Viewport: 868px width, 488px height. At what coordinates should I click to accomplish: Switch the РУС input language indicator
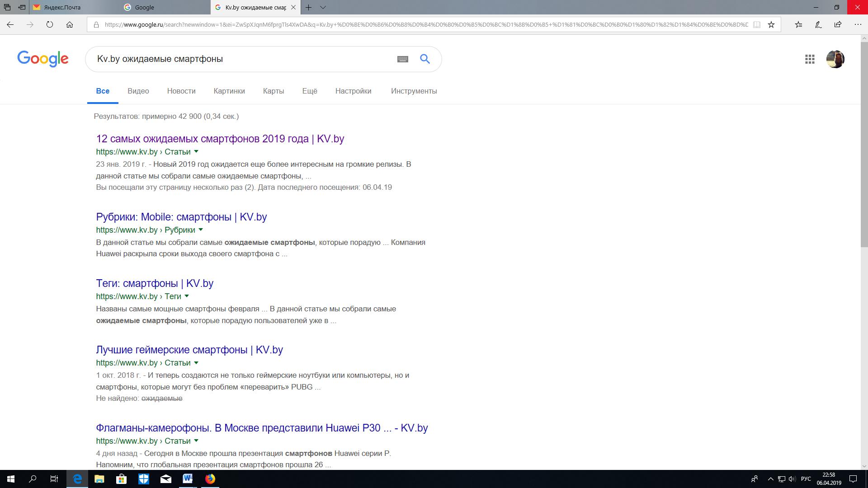pos(806,479)
